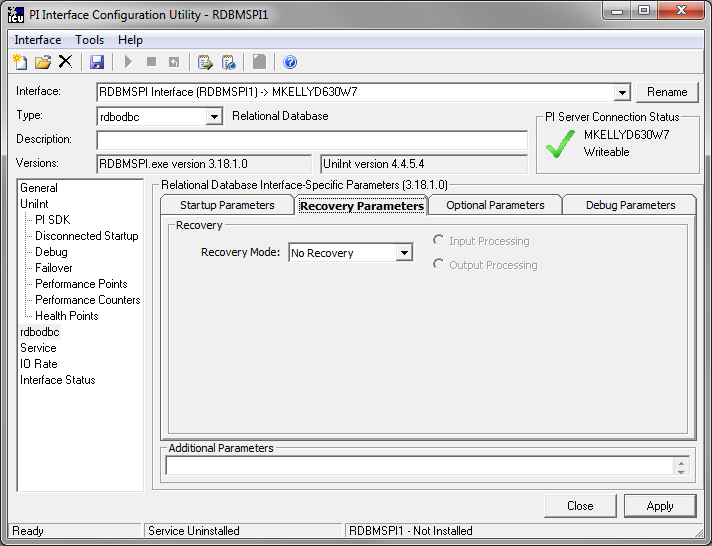
Task: Select Health Points tree item
Action: 67,316
